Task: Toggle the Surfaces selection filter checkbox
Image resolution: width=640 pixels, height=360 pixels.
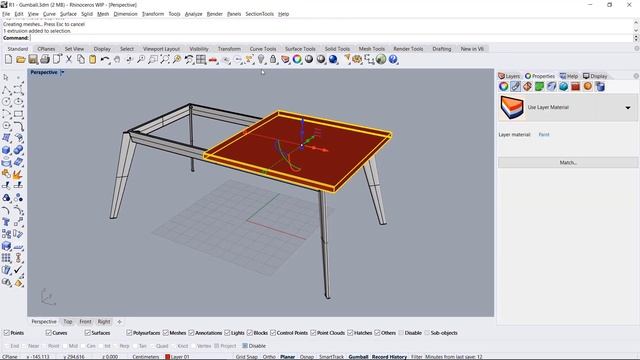Action: click(x=87, y=333)
